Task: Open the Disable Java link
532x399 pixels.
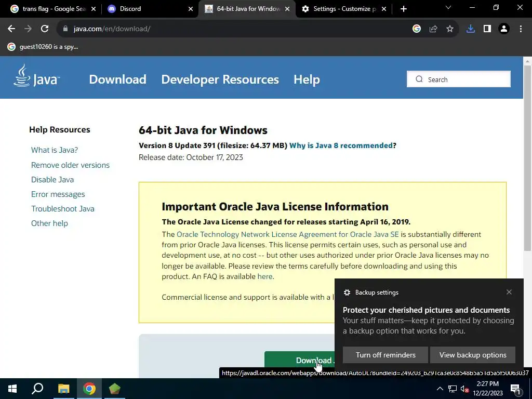Action: (x=52, y=179)
